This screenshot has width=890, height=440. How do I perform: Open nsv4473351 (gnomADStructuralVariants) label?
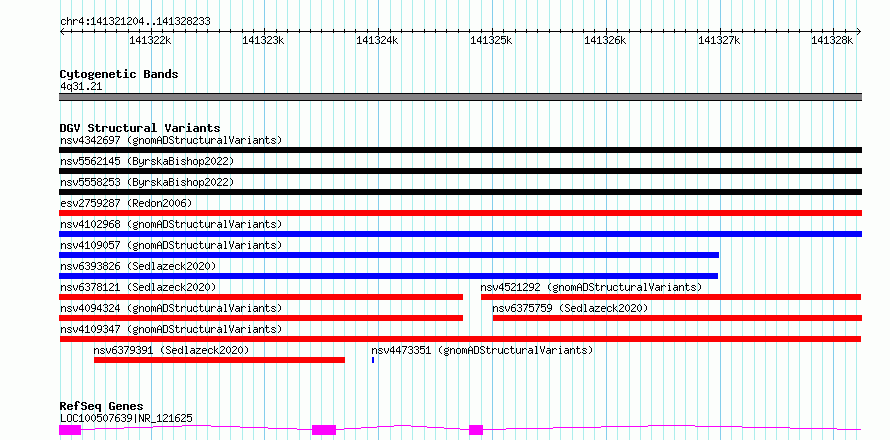pos(482,350)
